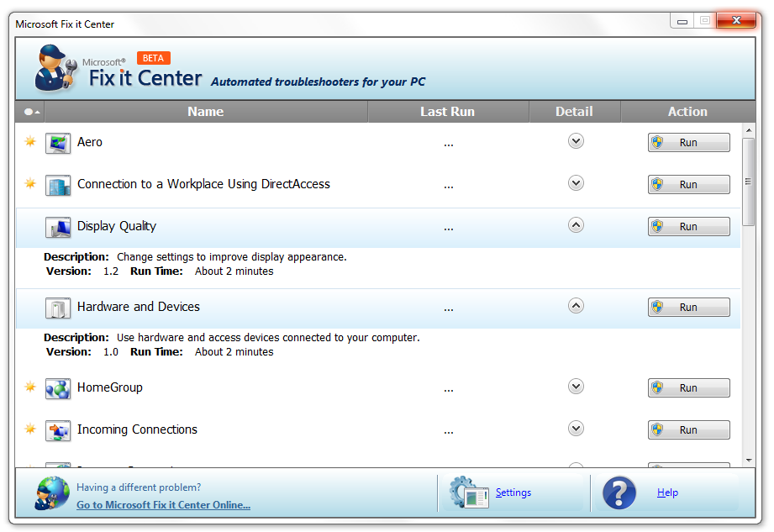Click the Detail column header
The height and width of the screenshot is (532, 774).
(574, 112)
